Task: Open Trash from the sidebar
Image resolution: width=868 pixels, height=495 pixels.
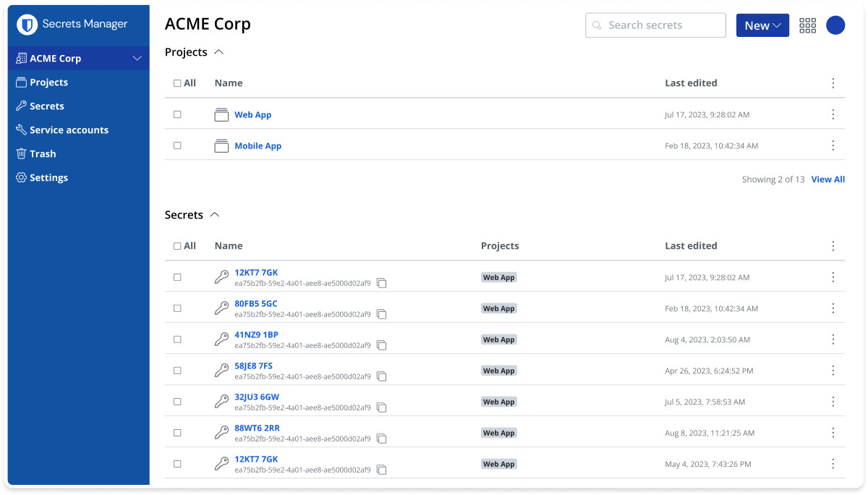Action: (43, 154)
